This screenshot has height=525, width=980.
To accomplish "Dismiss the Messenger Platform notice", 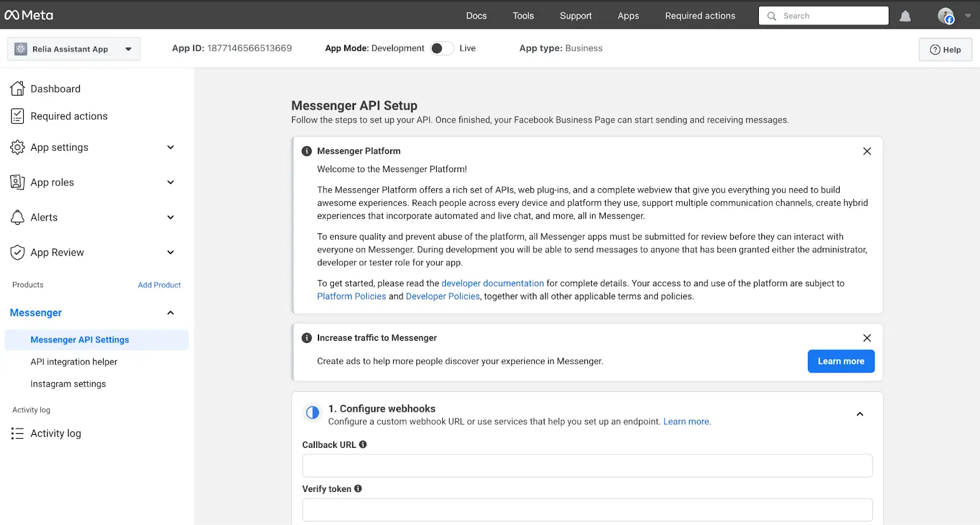I will [x=867, y=151].
